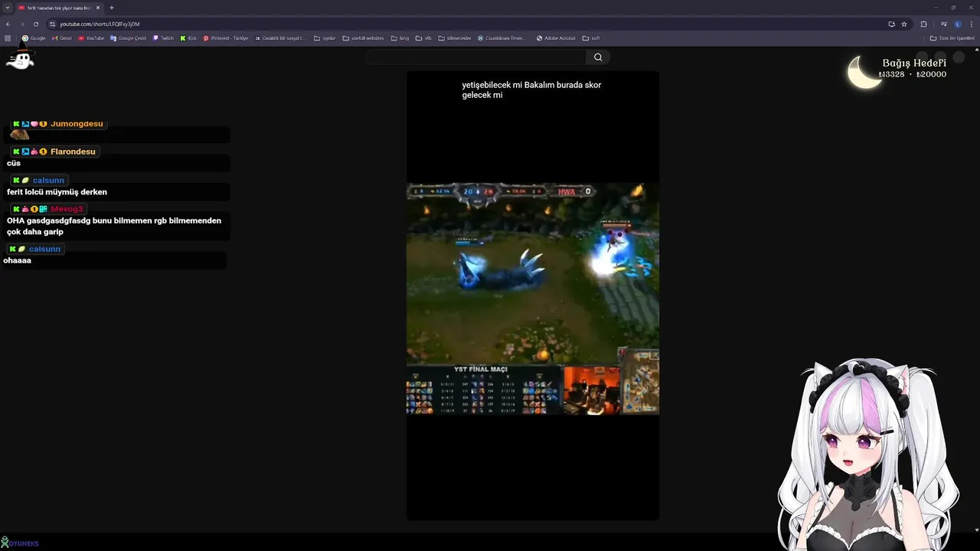Click the Shorts video player

pos(533,296)
